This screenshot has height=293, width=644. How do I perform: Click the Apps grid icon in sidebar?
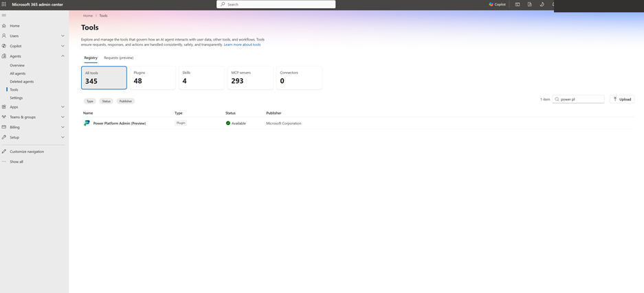click(x=3, y=107)
